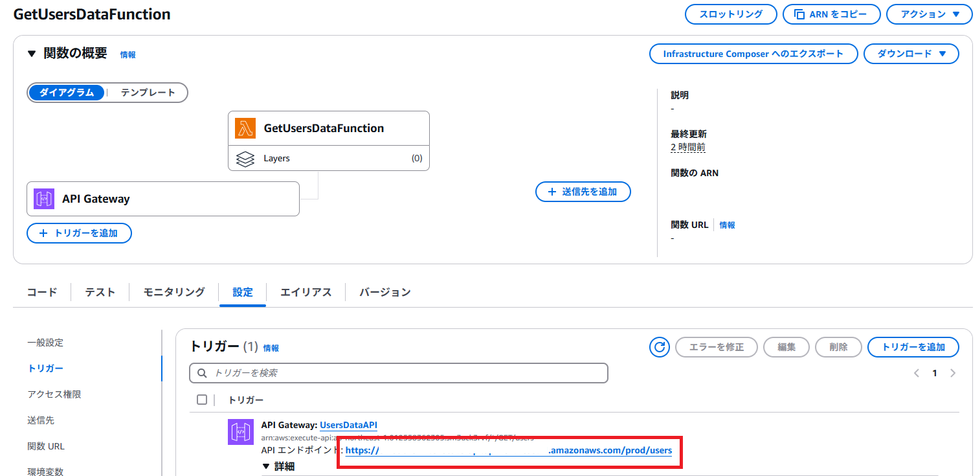Click the エラーを修正 button
This screenshot has width=980, height=476.
[x=717, y=347]
